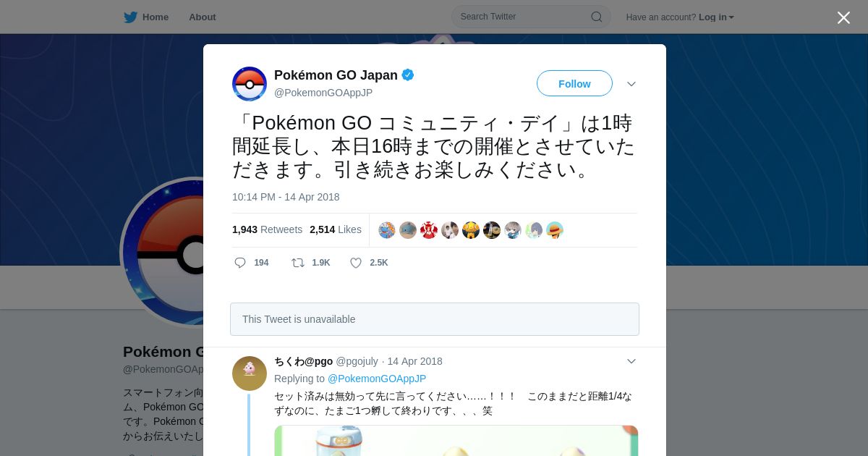This screenshot has height=456, width=868.
Task: Open the Log in dropdown
Action: coord(716,17)
